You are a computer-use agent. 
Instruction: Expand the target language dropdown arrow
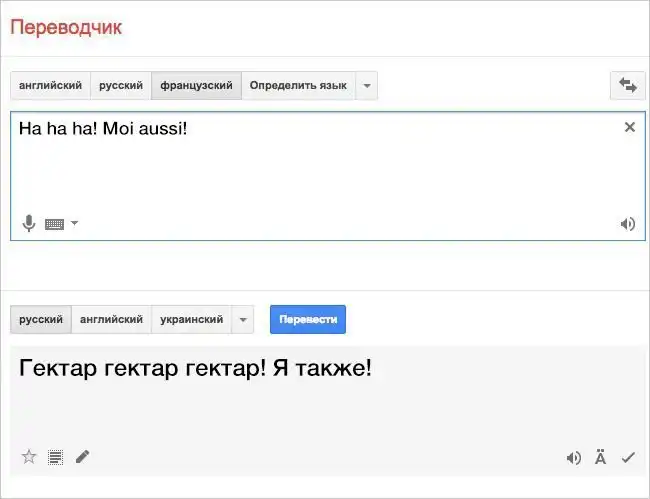pos(243,320)
